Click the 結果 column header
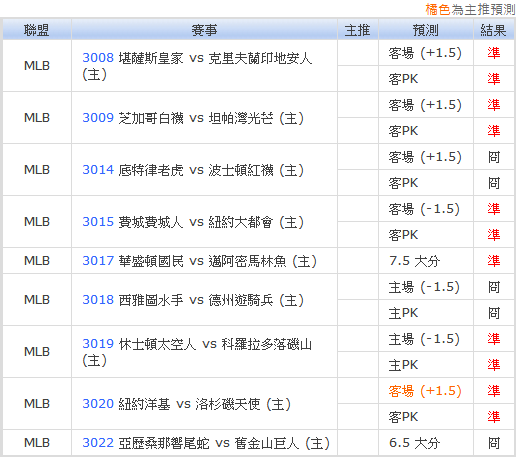The height and width of the screenshot is (457, 517). [493, 30]
